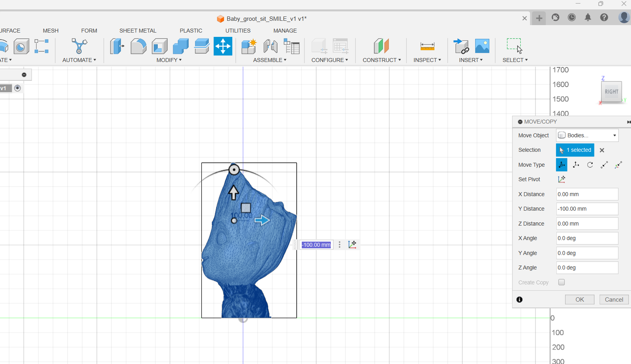
Task: Open the help question mark menu
Action: [604, 17]
